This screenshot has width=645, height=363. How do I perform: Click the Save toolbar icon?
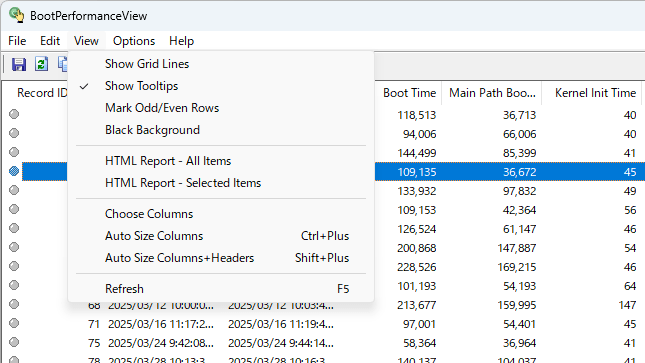tap(19, 64)
